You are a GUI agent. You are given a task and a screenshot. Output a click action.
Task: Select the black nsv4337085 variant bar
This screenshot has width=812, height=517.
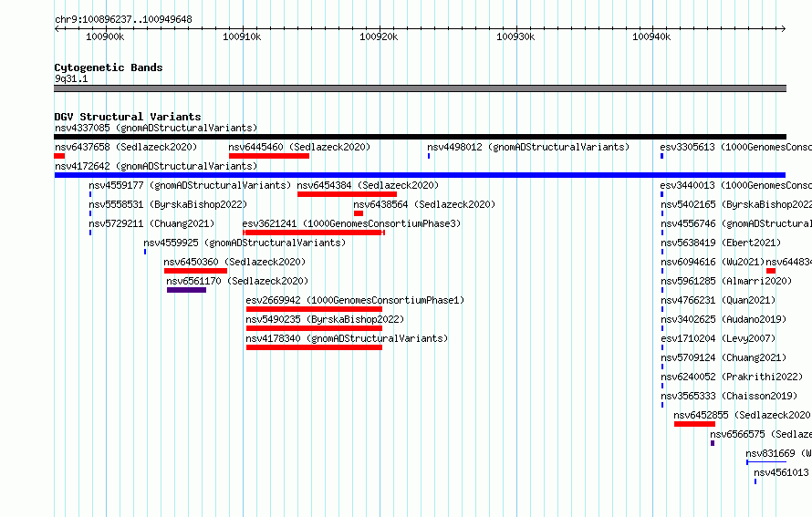[420, 137]
